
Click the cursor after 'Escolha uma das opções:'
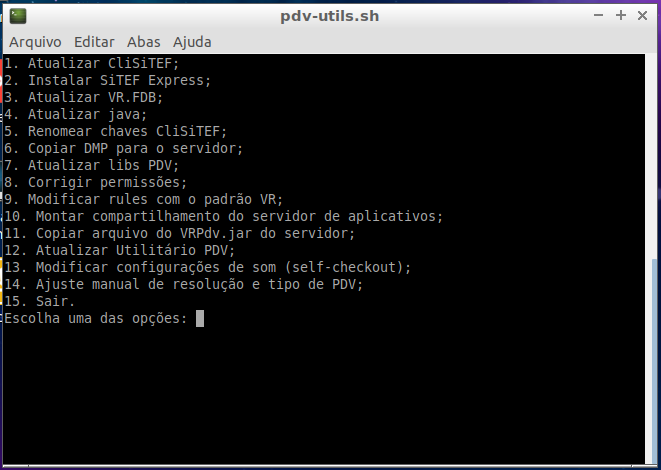coord(200,319)
